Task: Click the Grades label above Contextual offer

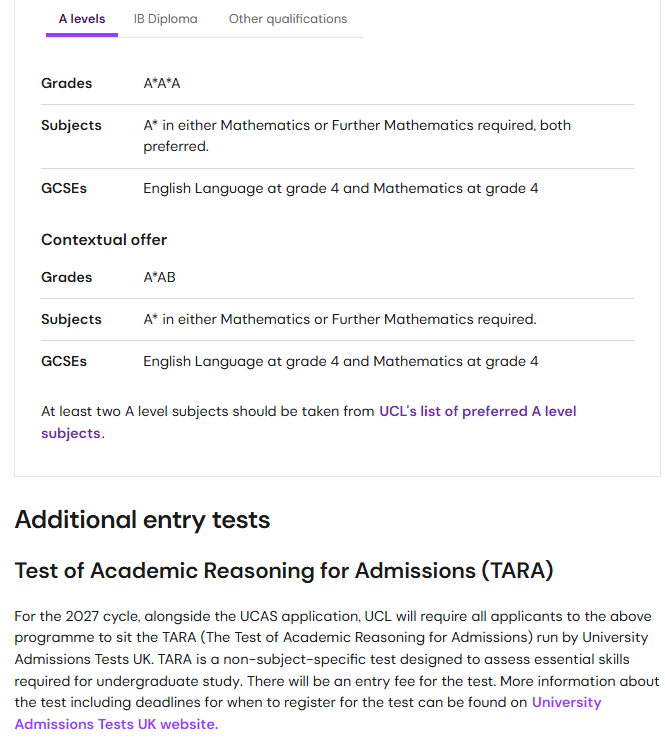Action: [66, 84]
